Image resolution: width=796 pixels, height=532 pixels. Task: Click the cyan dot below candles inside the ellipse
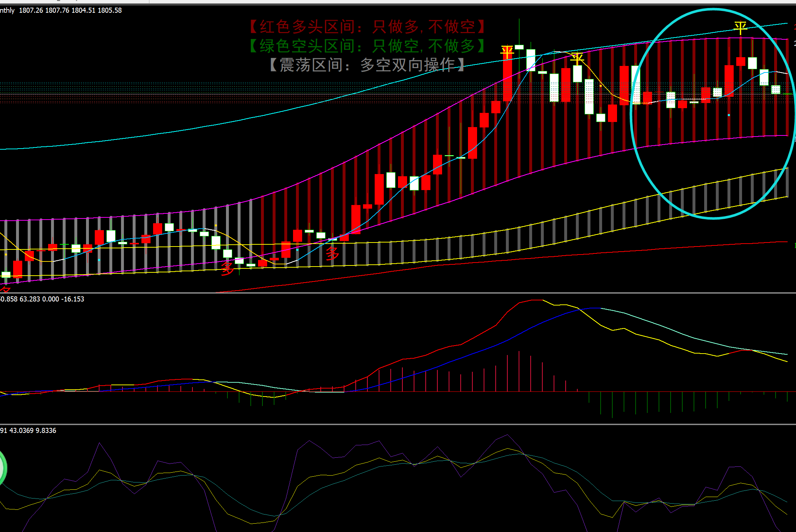[729, 115]
